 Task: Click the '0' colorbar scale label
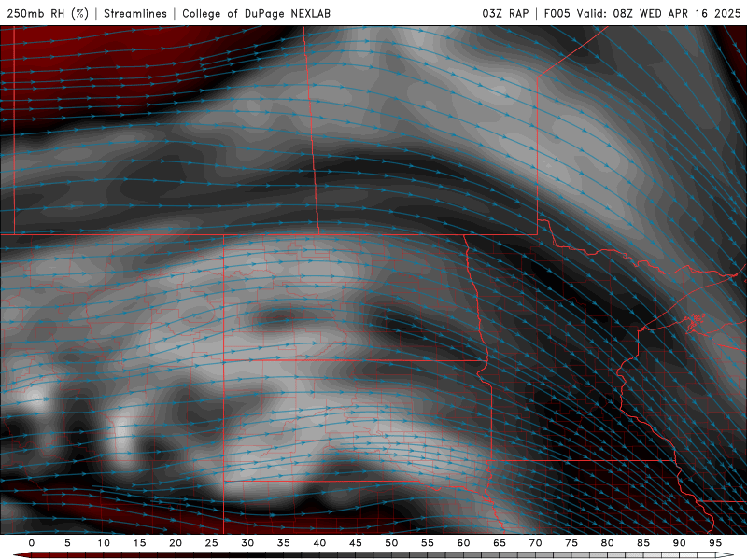(x=32, y=543)
